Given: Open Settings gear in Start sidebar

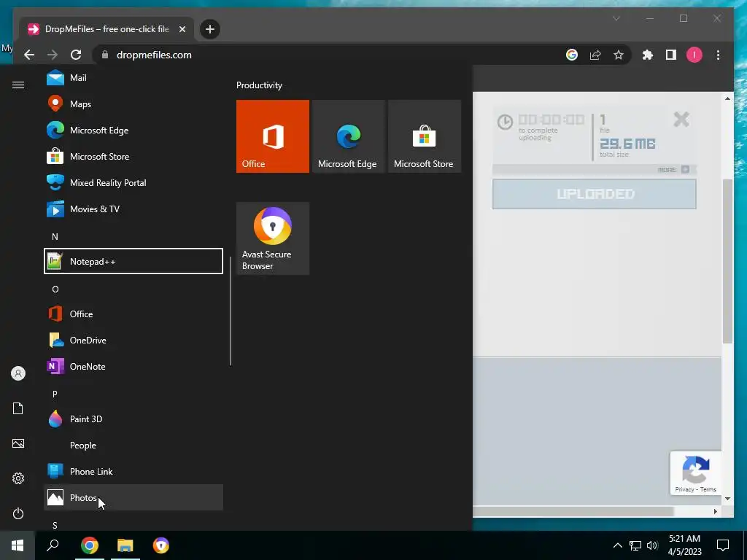Looking at the screenshot, I should click(18, 478).
